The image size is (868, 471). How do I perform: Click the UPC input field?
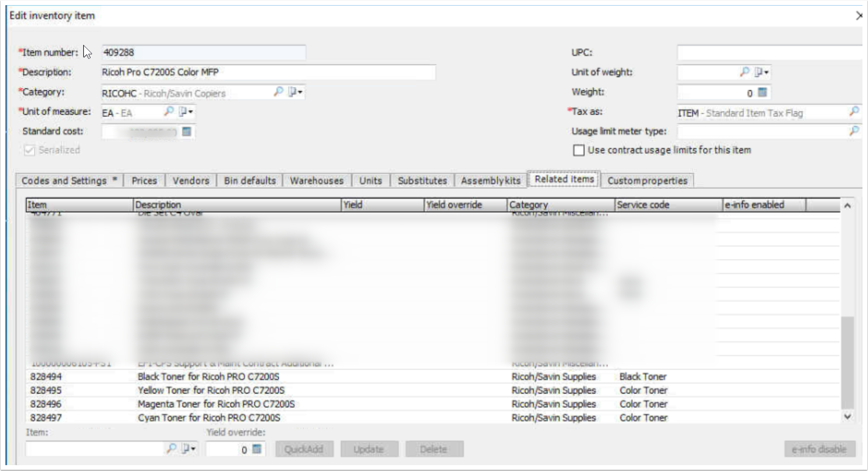pyautogui.click(x=769, y=52)
